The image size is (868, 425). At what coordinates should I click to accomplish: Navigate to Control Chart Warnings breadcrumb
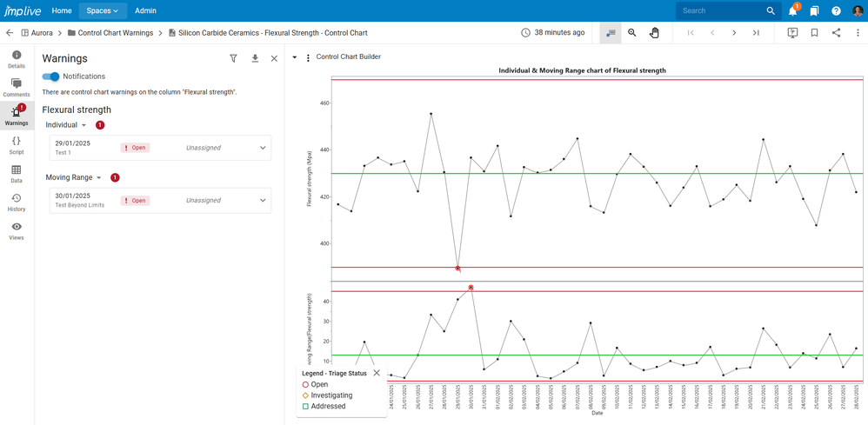tap(115, 33)
